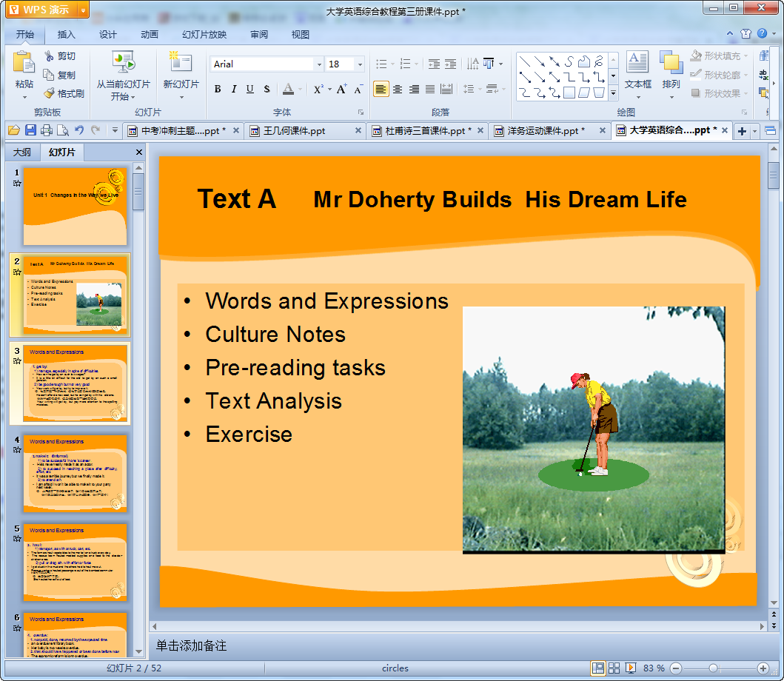The image size is (784, 681).
Task: Toggle left text alignment
Action: pyautogui.click(x=381, y=89)
